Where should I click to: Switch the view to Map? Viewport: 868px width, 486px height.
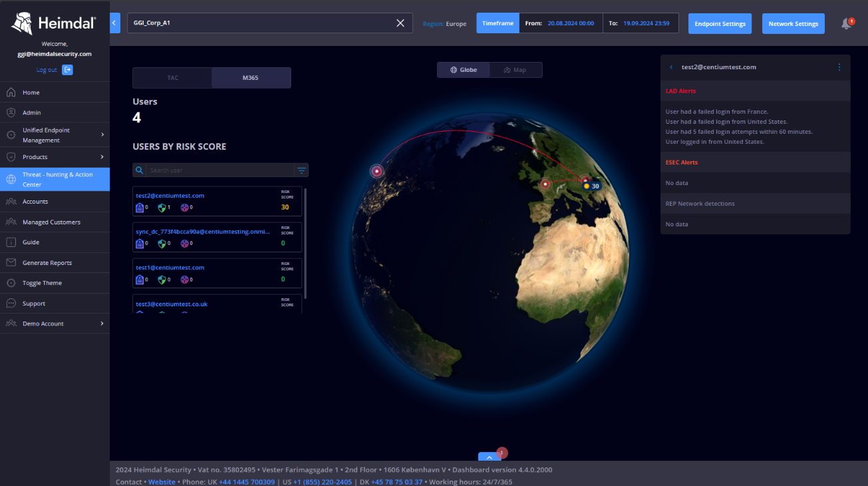[515, 70]
